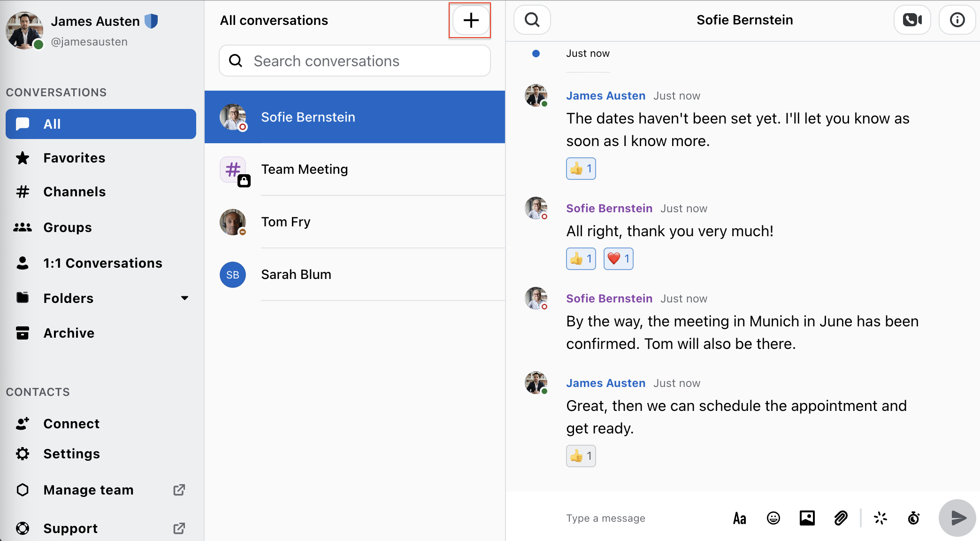
Task: Open James Austen's profile avatar
Action: point(24,31)
